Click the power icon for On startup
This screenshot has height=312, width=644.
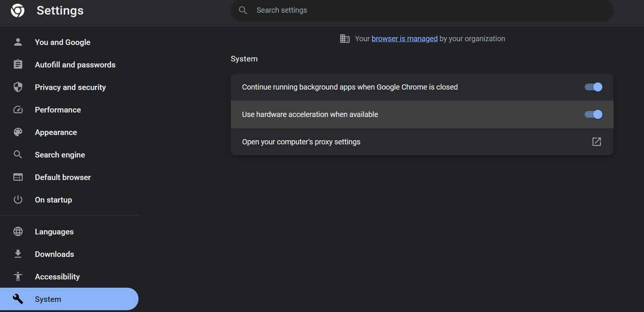click(x=18, y=200)
